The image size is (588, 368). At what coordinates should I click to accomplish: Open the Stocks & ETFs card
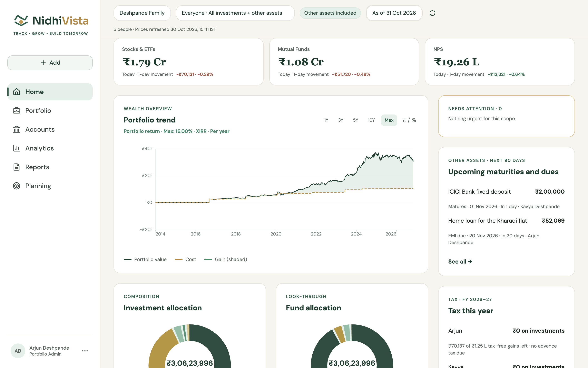pyautogui.click(x=189, y=62)
